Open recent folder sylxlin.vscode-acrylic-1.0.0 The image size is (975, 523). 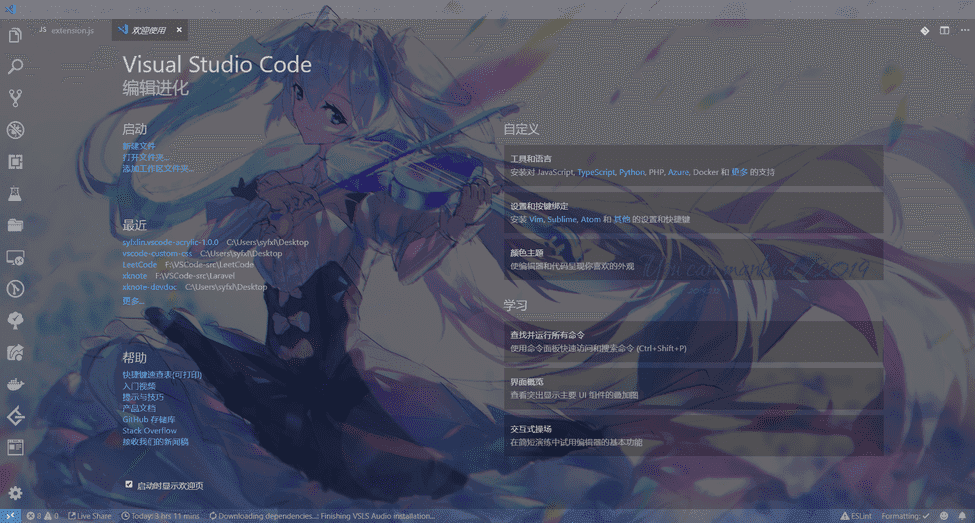170,242
